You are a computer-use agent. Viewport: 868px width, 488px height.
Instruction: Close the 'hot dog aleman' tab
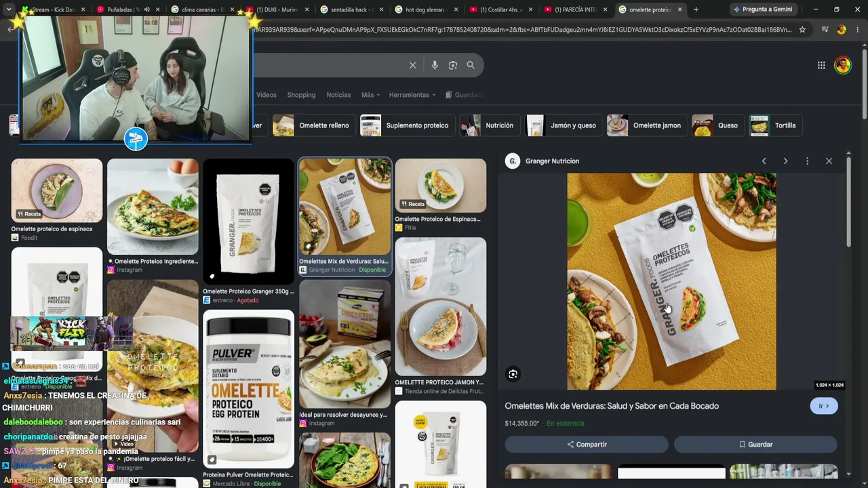point(456,9)
